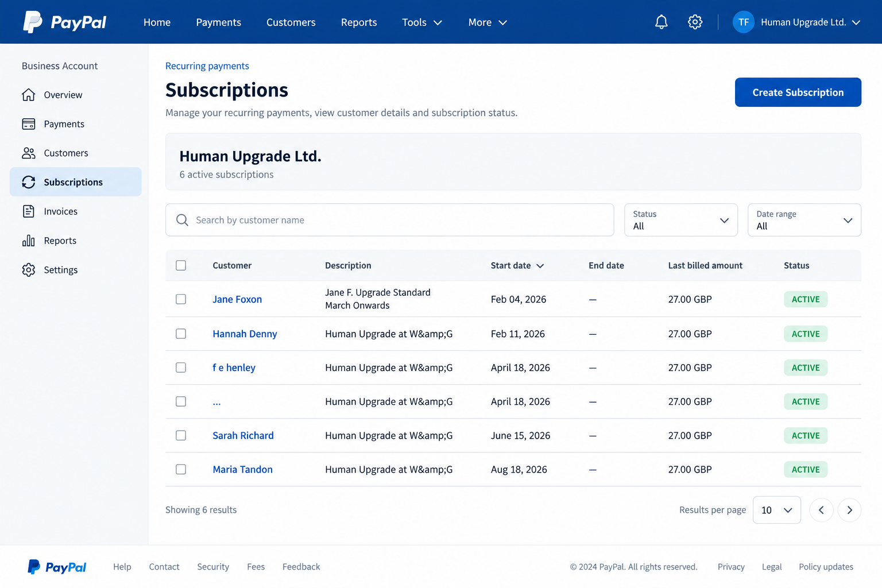Select Maria Tandon's row checkbox

[x=181, y=469]
